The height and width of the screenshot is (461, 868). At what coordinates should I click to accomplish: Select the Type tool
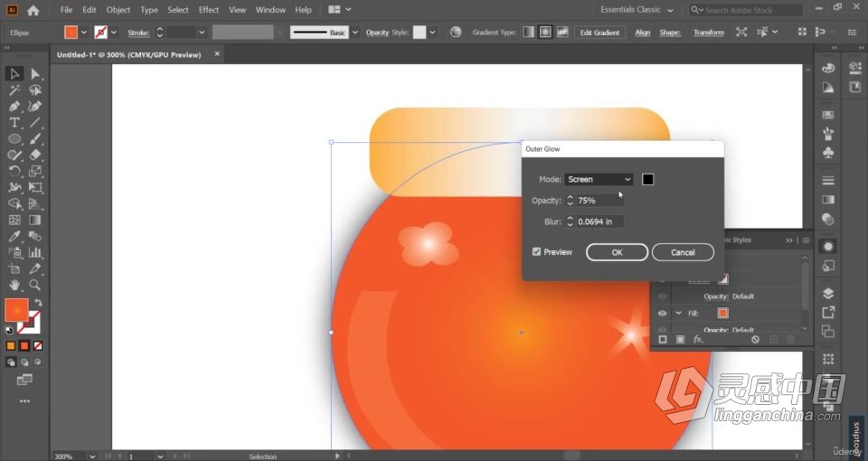14,122
